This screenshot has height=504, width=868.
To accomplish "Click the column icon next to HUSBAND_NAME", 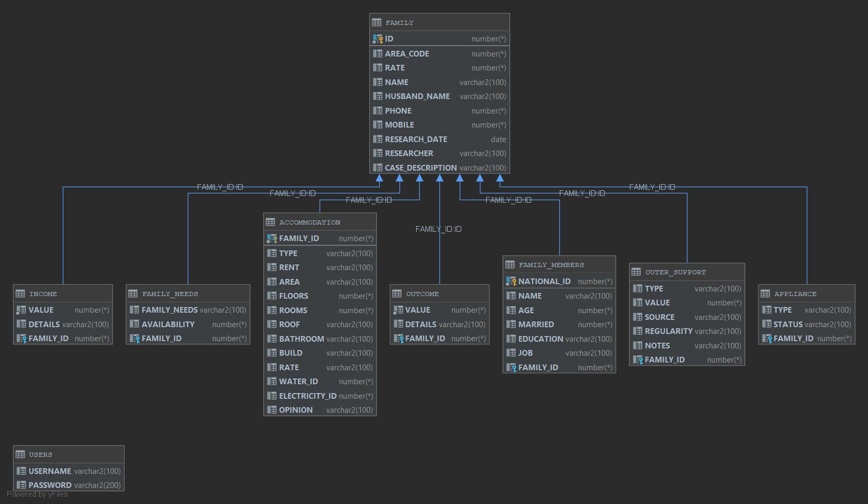I will pyautogui.click(x=377, y=96).
